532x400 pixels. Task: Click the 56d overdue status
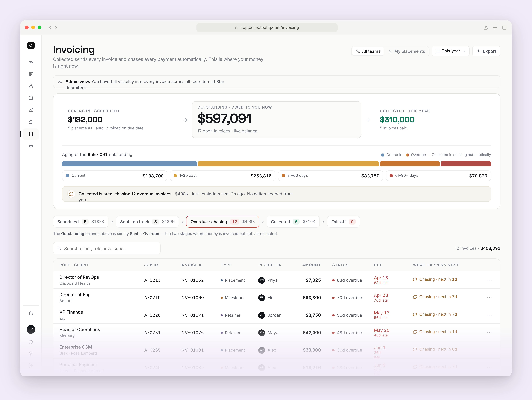[347, 315]
